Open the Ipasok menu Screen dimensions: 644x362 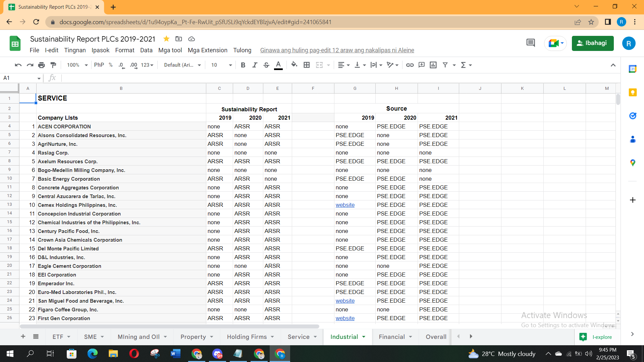point(100,50)
